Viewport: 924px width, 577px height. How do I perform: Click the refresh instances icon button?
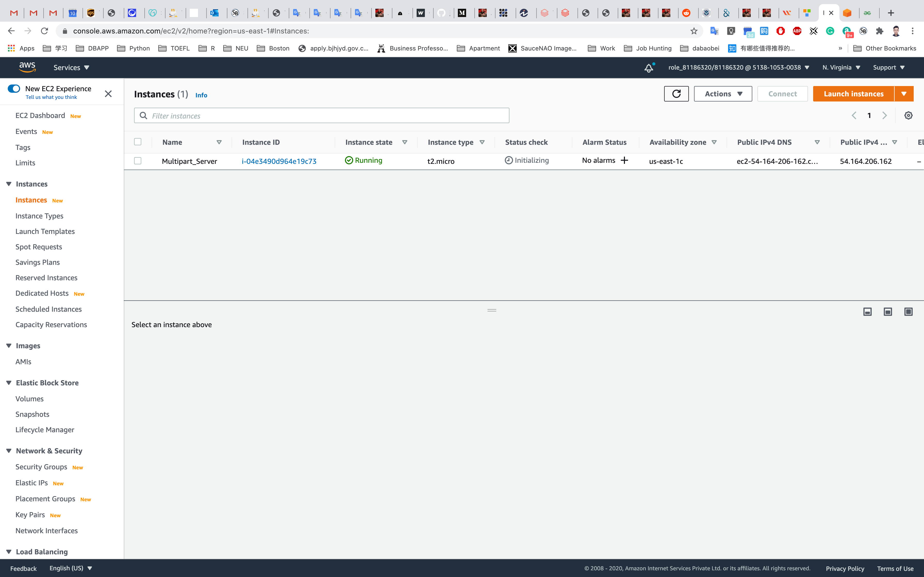[x=676, y=94]
